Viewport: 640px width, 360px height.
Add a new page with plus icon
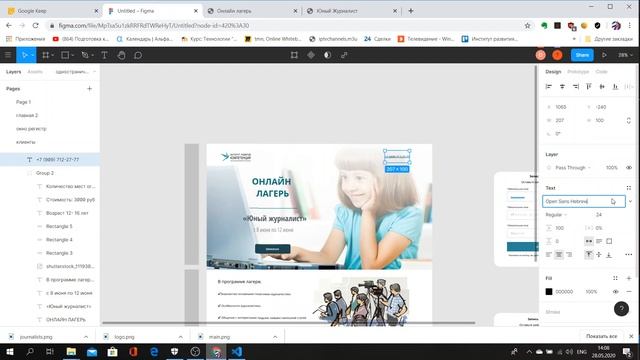click(89, 89)
